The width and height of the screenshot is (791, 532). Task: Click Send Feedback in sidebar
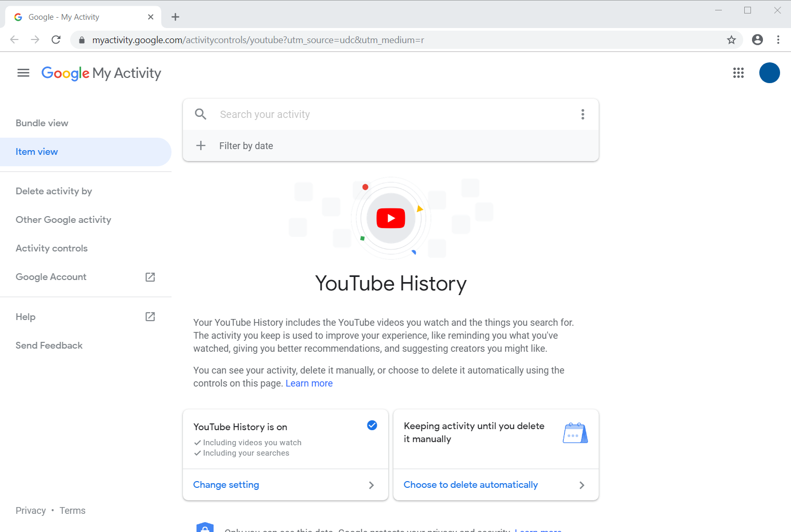49,345
